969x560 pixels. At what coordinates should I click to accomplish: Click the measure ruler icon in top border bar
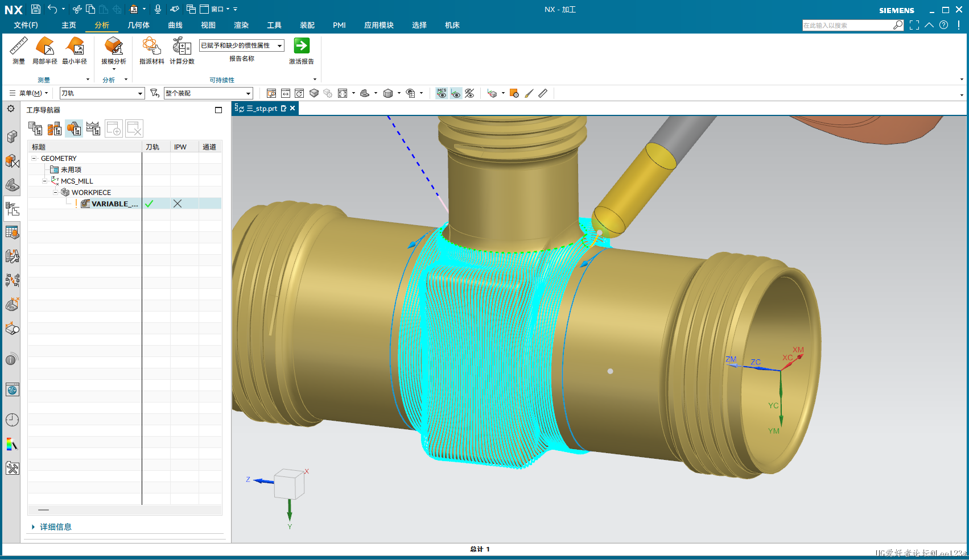coord(543,93)
